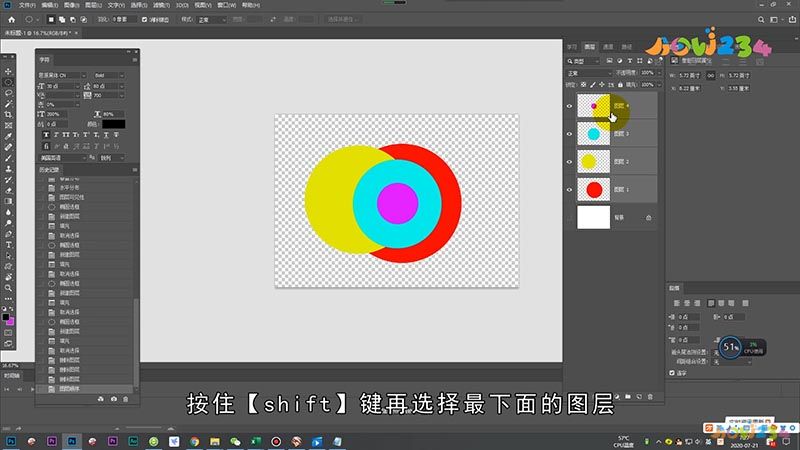Select the Eraser tool
The width and height of the screenshot is (800, 450).
(x=8, y=190)
